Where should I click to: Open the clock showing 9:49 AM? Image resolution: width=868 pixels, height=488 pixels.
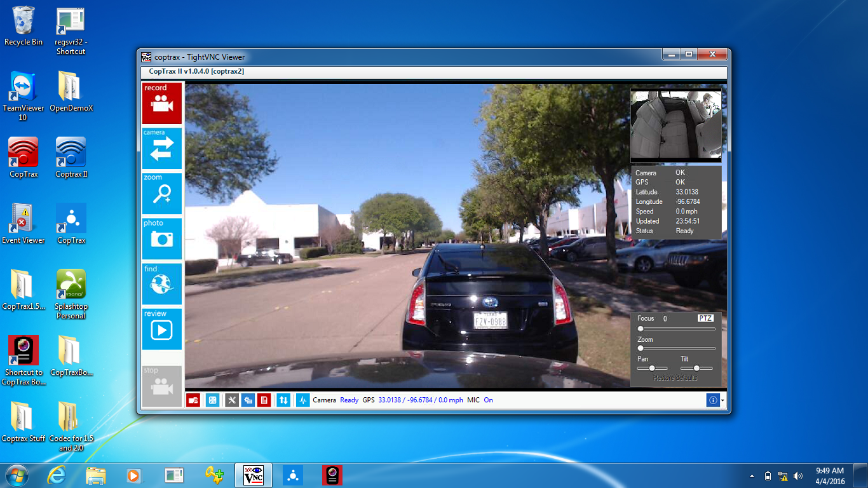point(830,475)
